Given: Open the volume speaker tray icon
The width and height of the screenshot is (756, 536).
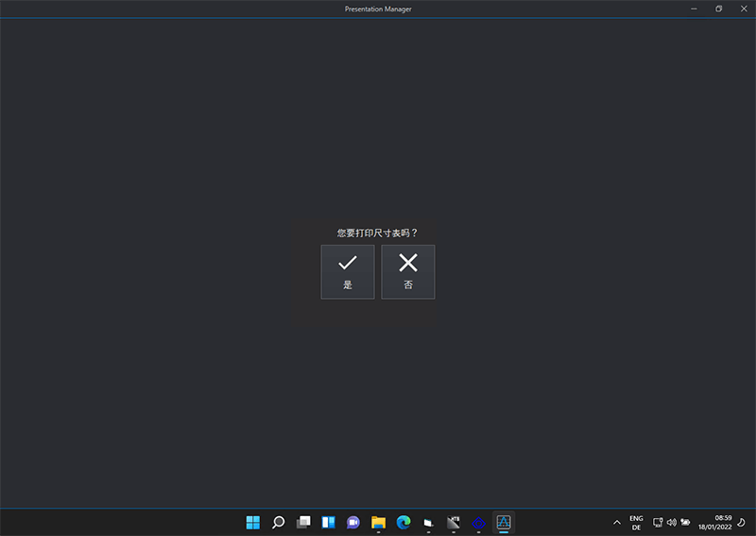Looking at the screenshot, I should pyautogui.click(x=671, y=522).
